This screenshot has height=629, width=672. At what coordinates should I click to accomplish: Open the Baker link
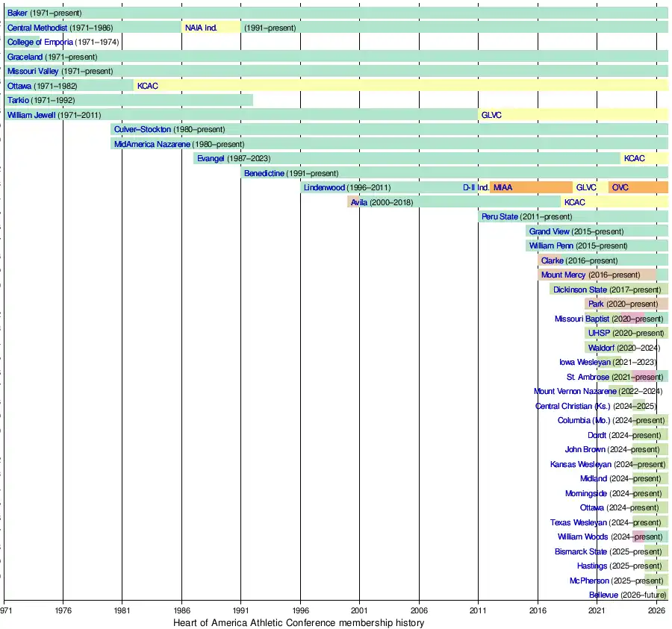pos(17,13)
